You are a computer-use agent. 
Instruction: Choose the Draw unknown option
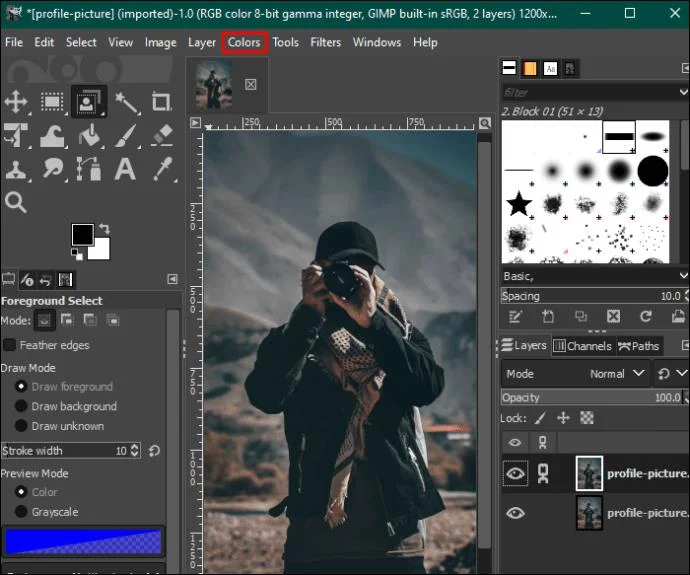20,425
